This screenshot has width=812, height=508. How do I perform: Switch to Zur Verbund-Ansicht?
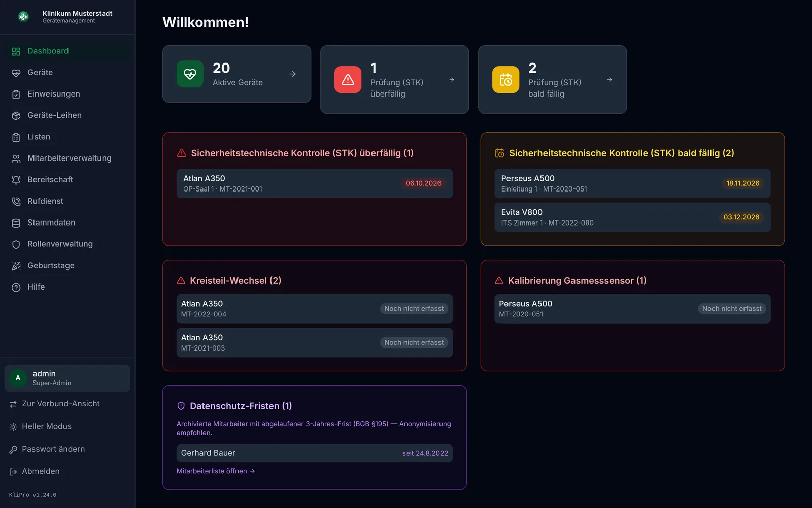coord(67,404)
